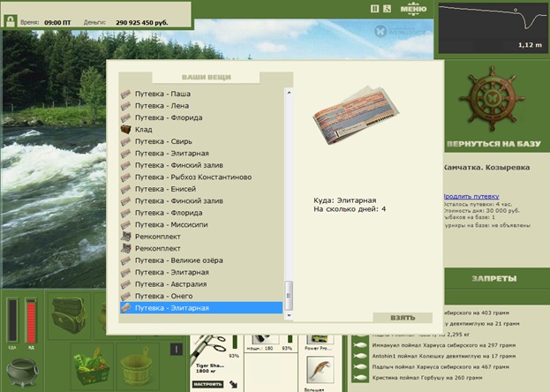Image resolution: width=550 pixels, height=392 pixels.
Task: Click the wooden bucket icon
Action: click(137, 366)
